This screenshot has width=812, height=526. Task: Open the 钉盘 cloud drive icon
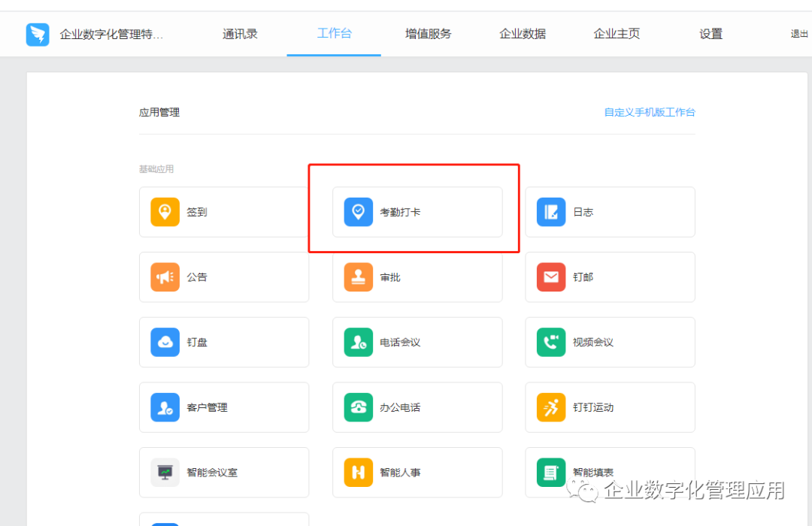[x=165, y=342]
